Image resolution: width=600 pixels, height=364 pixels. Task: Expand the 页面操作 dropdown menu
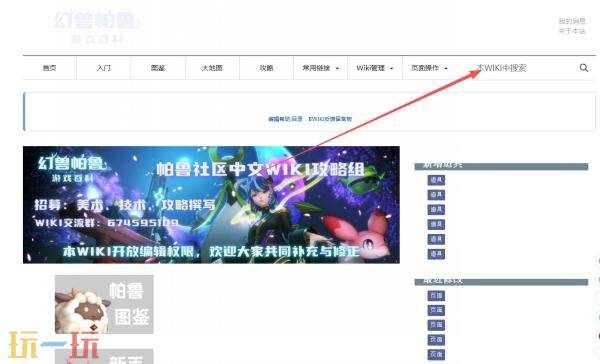click(x=429, y=68)
